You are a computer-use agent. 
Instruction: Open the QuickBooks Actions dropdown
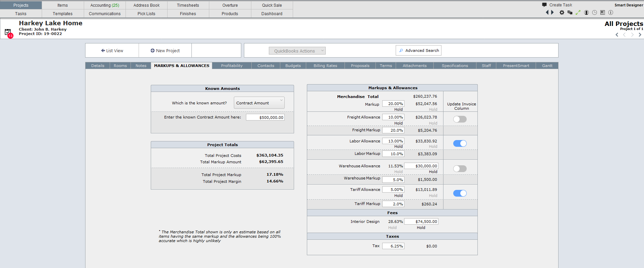pyautogui.click(x=297, y=51)
